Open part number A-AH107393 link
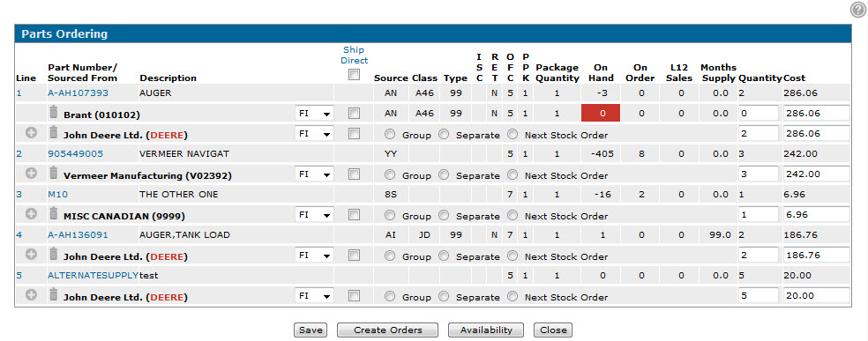This screenshot has height=341, width=868. tap(78, 93)
